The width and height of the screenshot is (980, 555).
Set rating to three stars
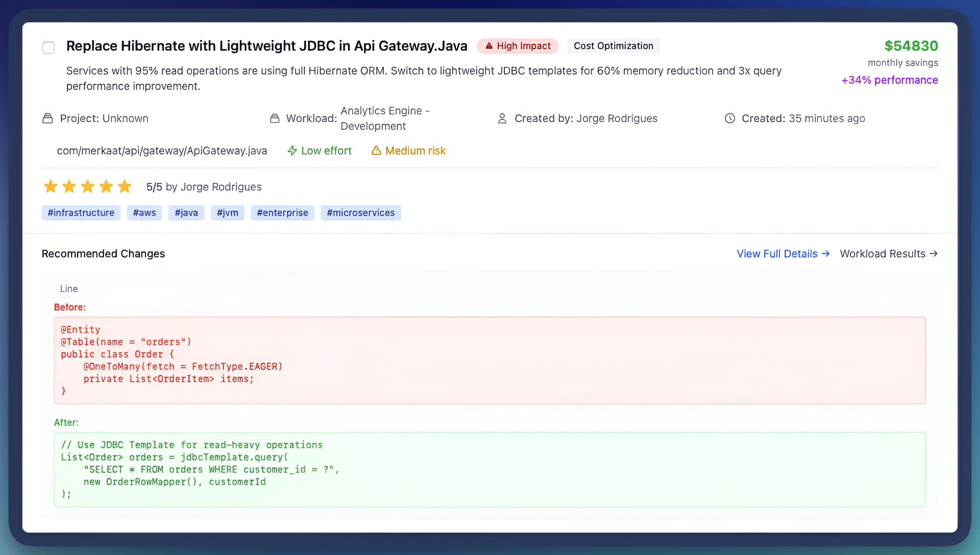pyautogui.click(x=88, y=187)
